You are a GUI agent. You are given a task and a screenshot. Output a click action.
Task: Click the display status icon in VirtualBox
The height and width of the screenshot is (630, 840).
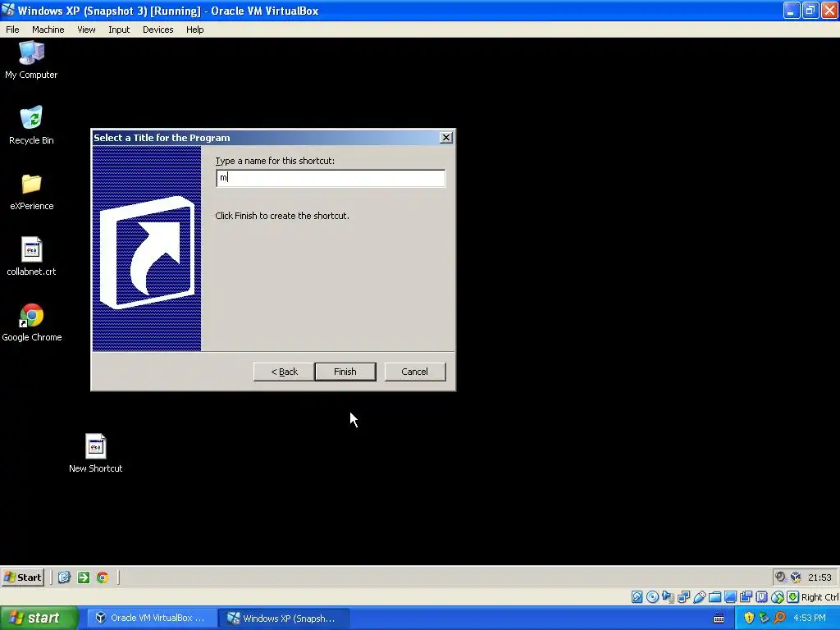(730, 597)
